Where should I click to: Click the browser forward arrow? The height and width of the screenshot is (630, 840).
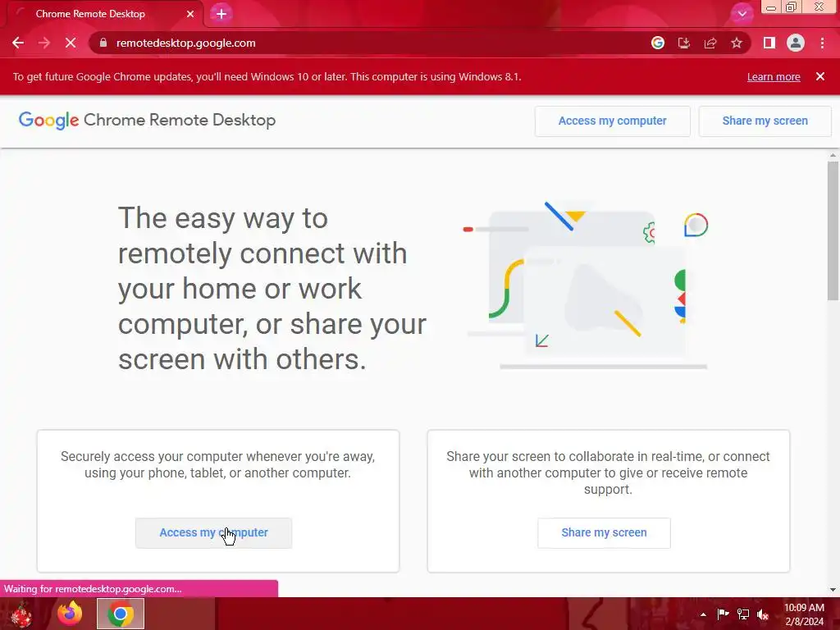44,43
